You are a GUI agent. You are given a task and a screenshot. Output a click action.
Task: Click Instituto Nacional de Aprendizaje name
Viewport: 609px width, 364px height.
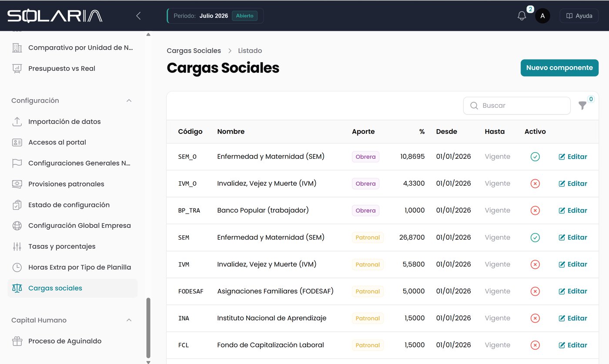[x=271, y=318]
